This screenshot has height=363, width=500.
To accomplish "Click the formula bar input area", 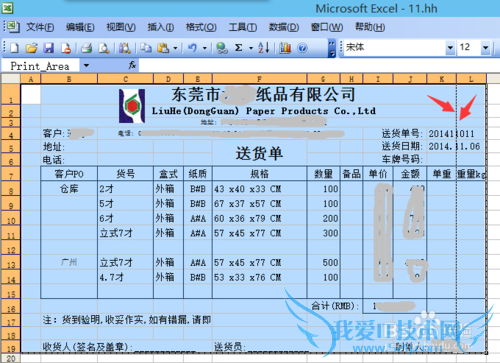I will pyautogui.click(x=318, y=65).
